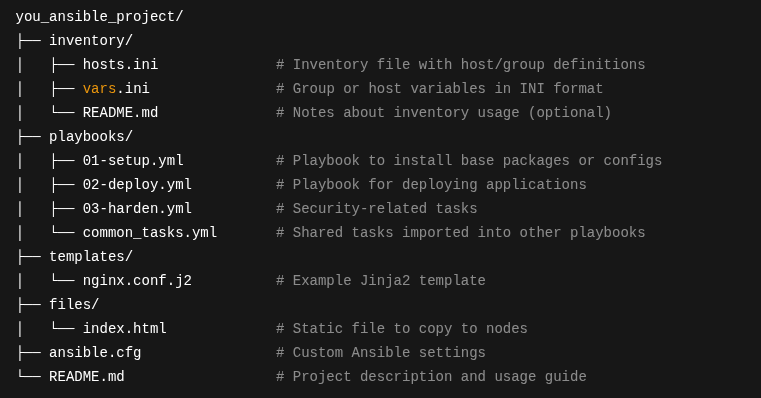Click the playbooks/ directory entry

point(91,136)
